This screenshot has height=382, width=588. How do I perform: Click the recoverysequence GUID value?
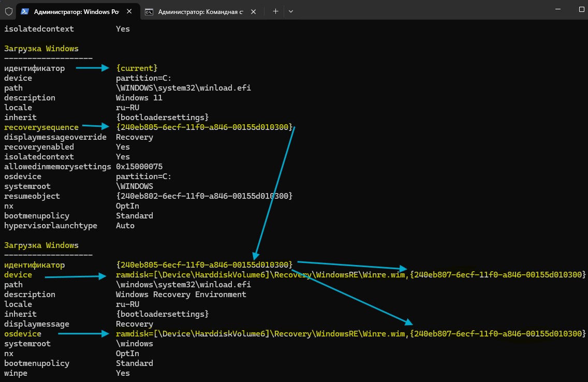tap(204, 127)
